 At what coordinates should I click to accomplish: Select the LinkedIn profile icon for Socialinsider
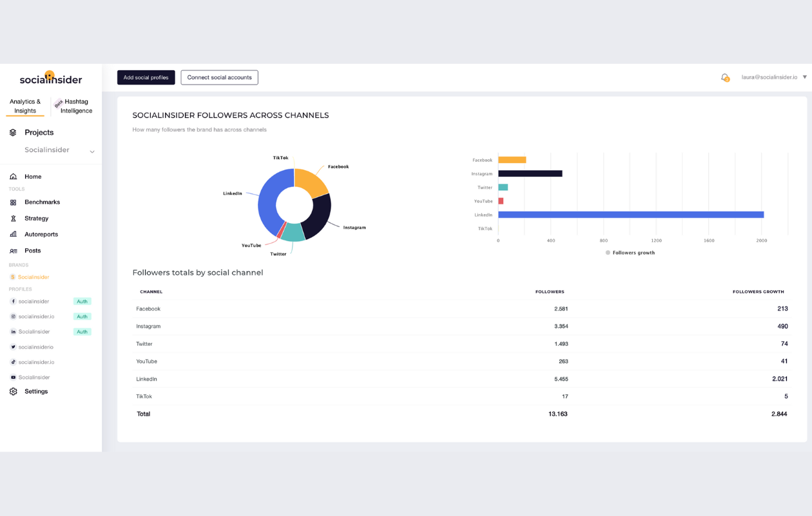(x=13, y=332)
